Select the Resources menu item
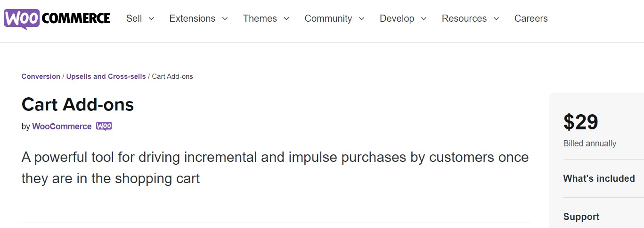The width and height of the screenshot is (644, 228). 464,18
